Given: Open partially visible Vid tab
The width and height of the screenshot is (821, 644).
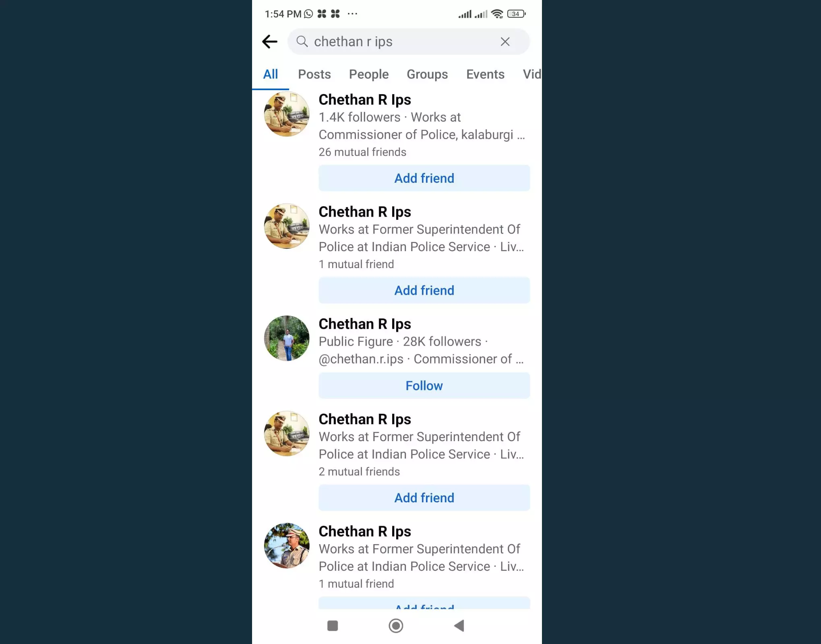Looking at the screenshot, I should (532, 74).
